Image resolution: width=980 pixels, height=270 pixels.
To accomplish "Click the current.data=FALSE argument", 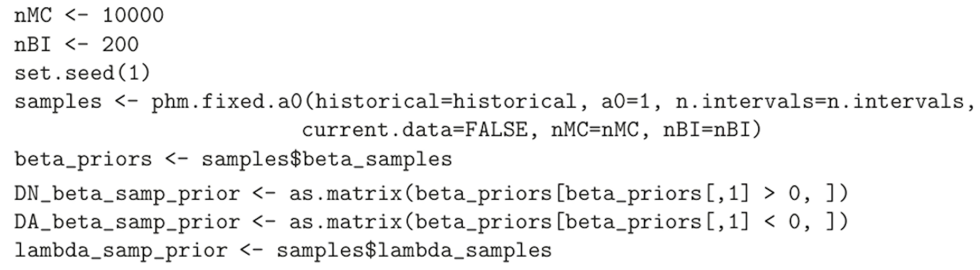I will pyautogui.click(x=415, y=130).
